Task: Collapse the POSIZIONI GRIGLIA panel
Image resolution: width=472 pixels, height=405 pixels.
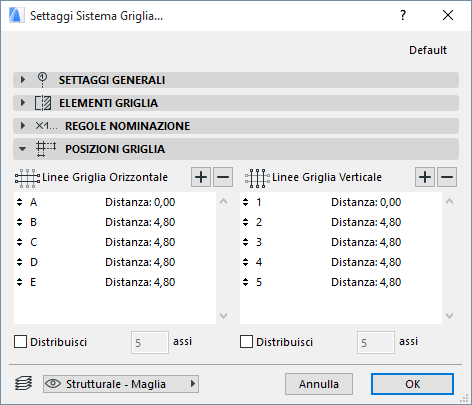Action: point(23,149)
